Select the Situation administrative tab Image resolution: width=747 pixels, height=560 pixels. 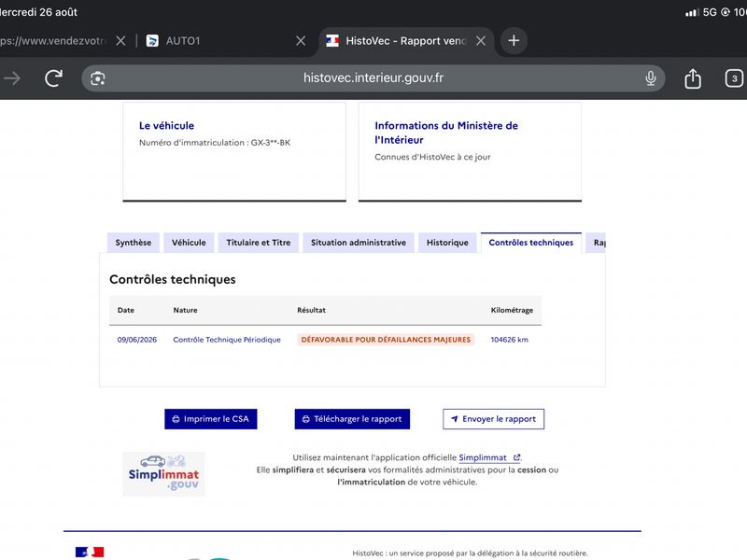[359, 243]
